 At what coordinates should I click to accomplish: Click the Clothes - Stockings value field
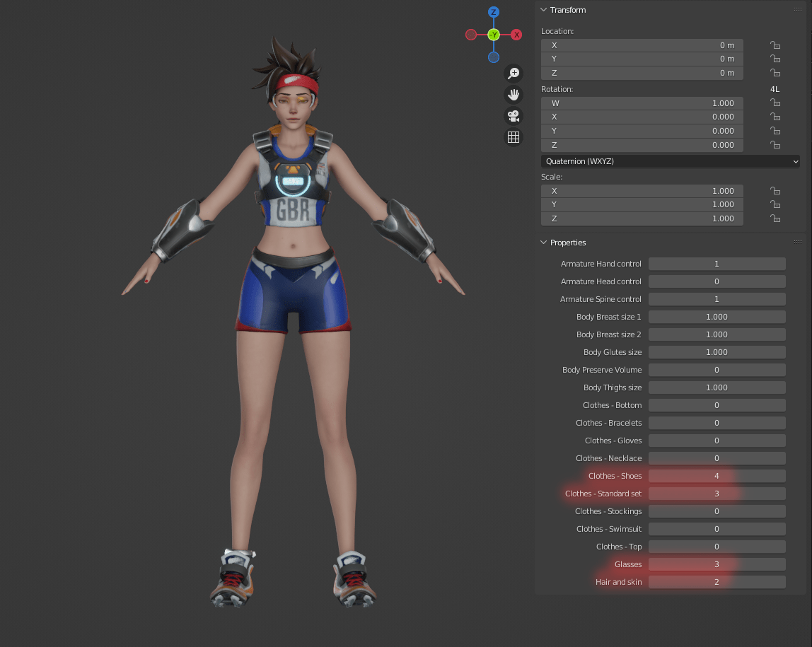point(717,511)
